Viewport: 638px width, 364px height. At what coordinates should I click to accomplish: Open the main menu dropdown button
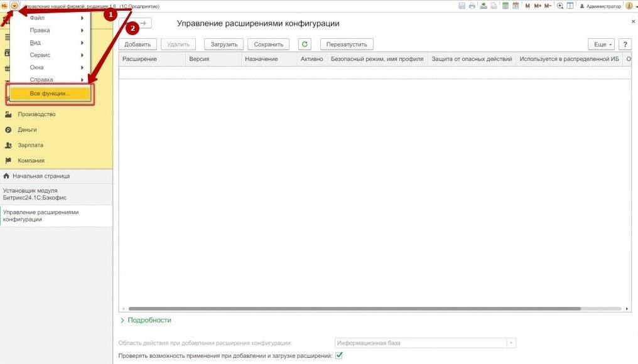(x=14, y=6)
